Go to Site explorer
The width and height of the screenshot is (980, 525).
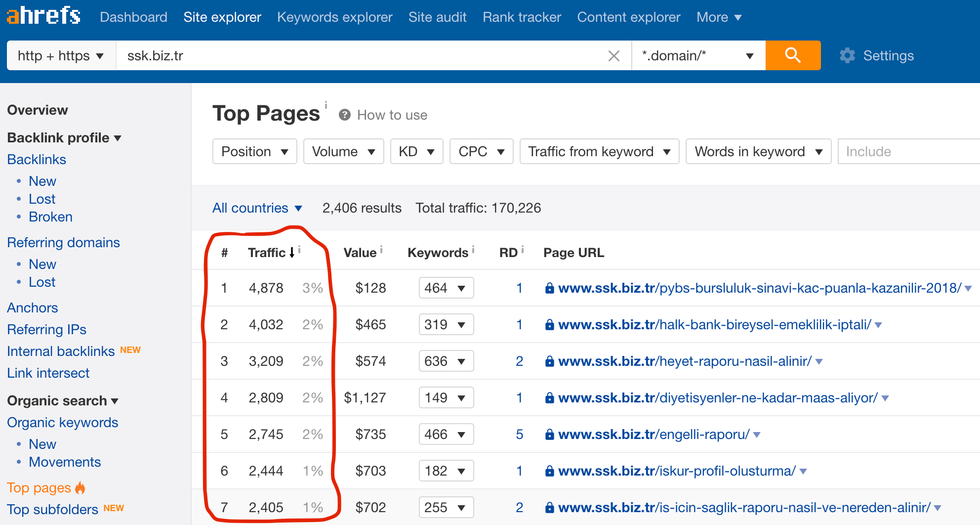coord(222,17)
